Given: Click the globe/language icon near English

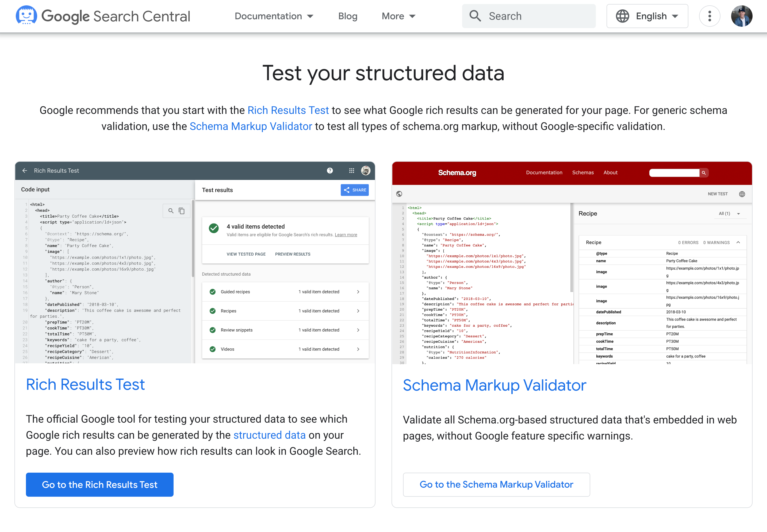Looking at the screenshot, I should click(623, 16).
